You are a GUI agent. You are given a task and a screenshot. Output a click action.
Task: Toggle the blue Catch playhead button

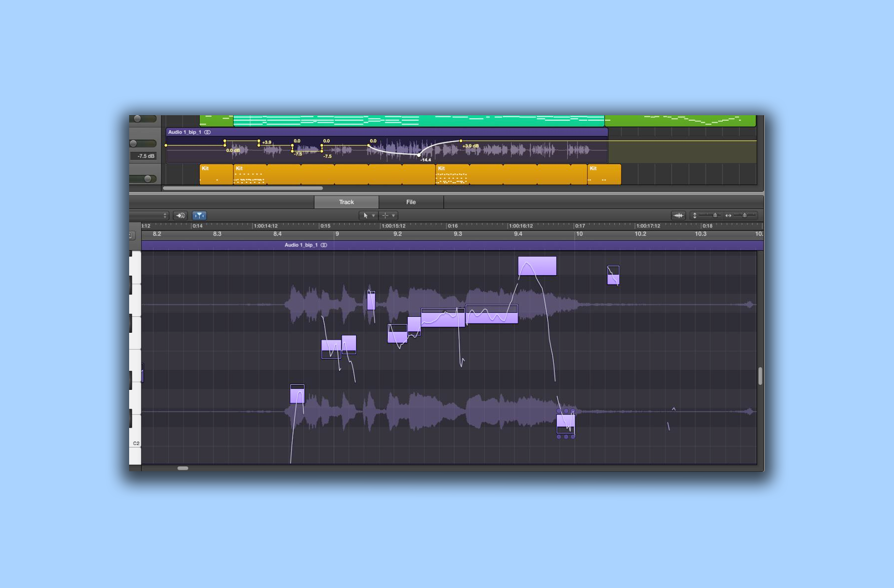pyautogui.click(x=199, y=216)
